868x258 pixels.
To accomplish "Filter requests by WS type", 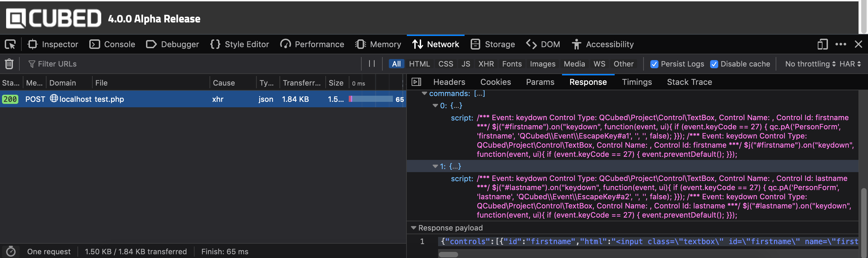I will [x=599, y=64].
